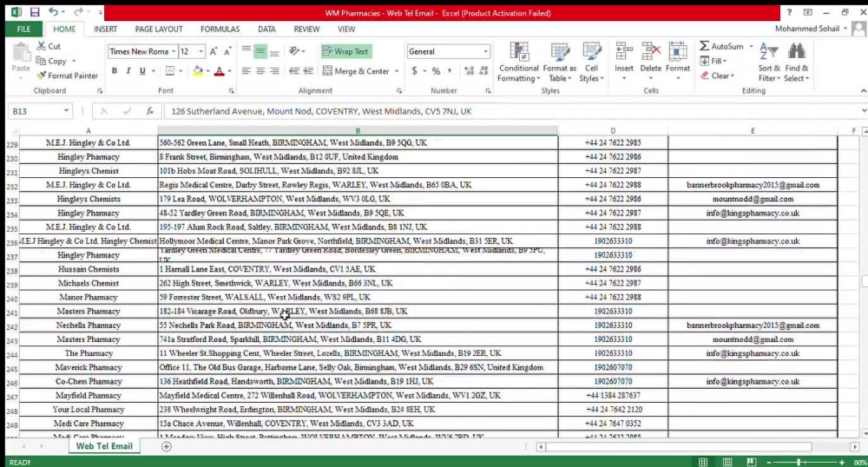Screen dimensions: 868x467
Task: Click the Redo arrow icon
Action: click(78, 12)
